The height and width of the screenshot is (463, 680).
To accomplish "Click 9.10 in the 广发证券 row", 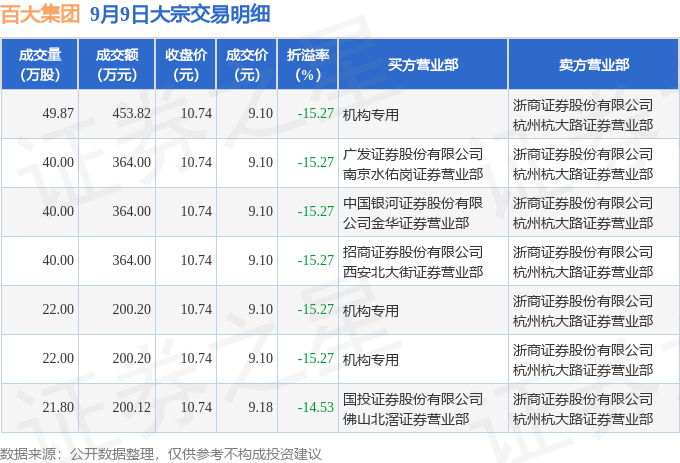I will click(261, 163).
